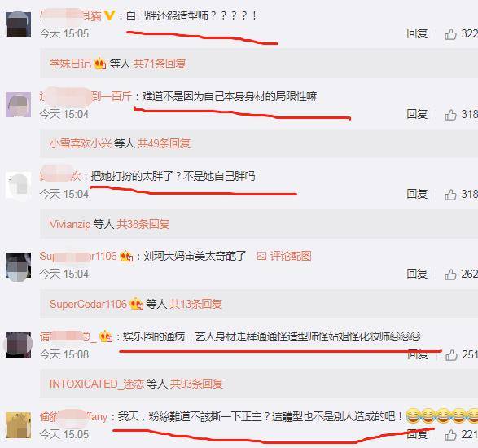The image size is (478, 448).
Task: Click the orange V verified badge
Action: [x=109, y=15]
